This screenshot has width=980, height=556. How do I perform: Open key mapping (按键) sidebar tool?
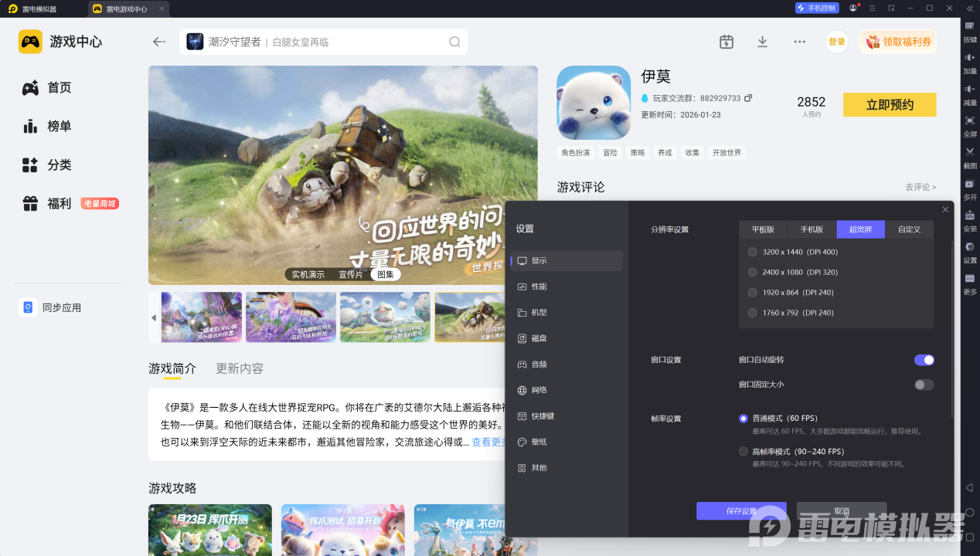coord(969,30)
